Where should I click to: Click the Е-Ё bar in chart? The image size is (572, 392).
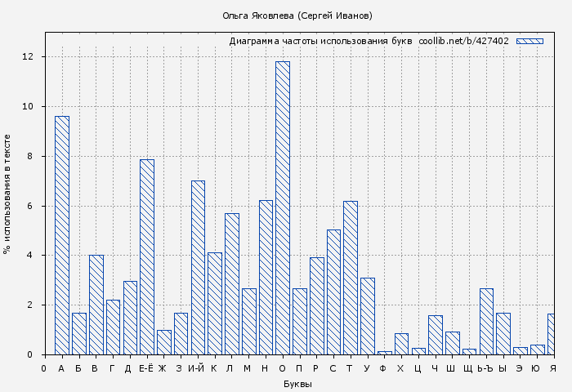pyautogui.click(x=147, y=257)
